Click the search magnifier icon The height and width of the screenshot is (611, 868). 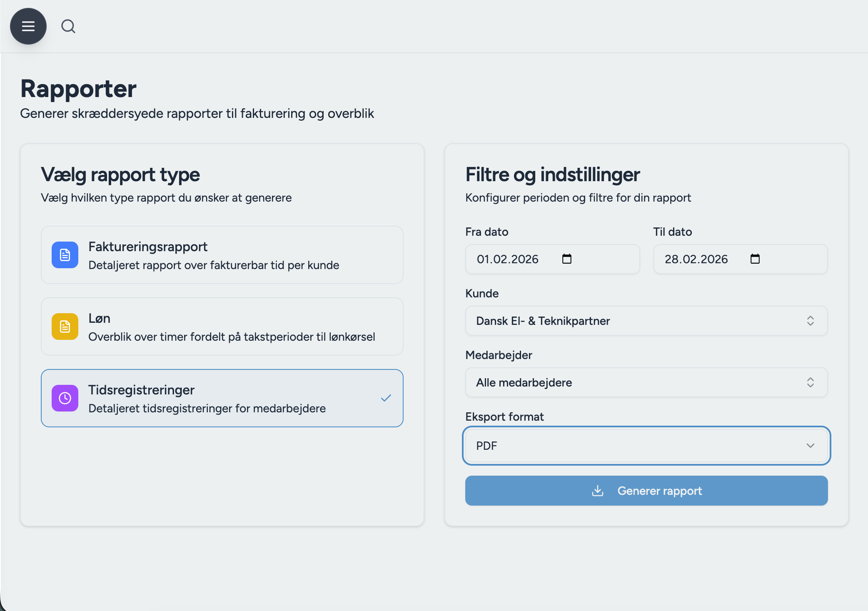(x=68, y=26)
